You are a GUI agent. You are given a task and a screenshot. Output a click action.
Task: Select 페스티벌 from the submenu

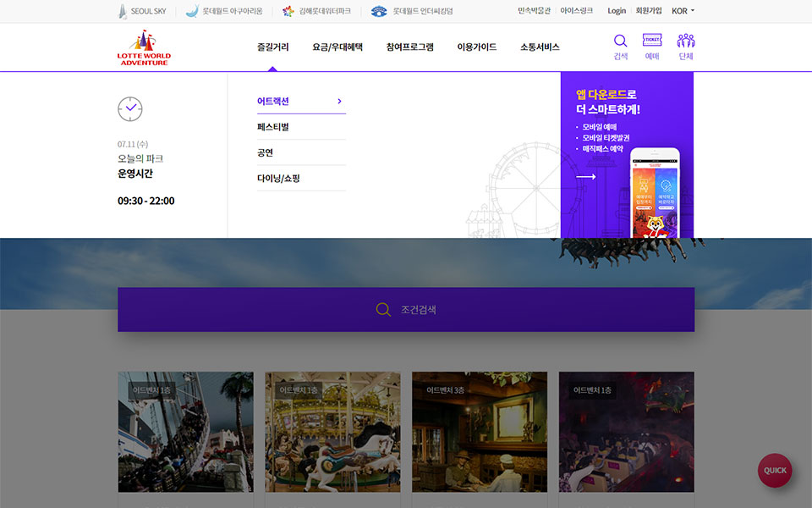pyautogui.click(x=273, y=127)
